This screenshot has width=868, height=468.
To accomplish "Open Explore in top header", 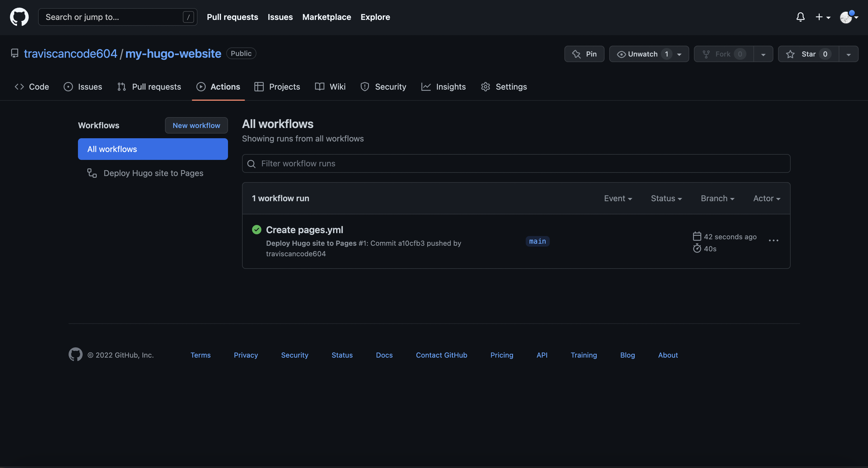I will 375,17.
